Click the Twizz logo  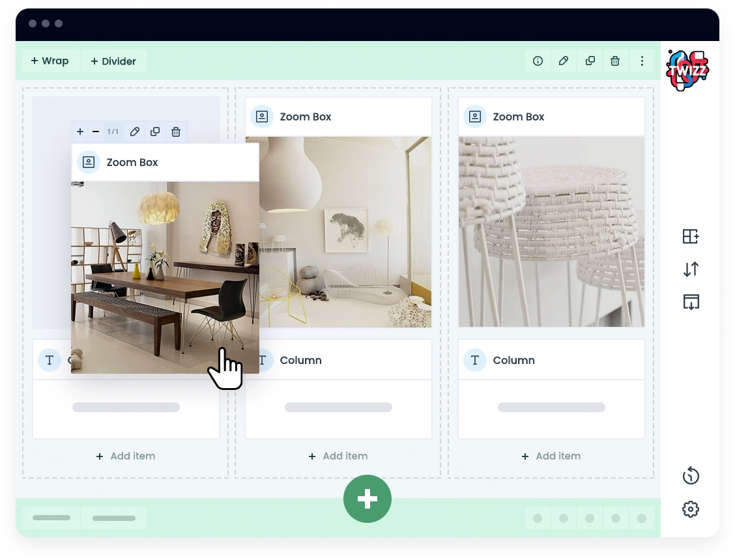click(x=687, y=70)
